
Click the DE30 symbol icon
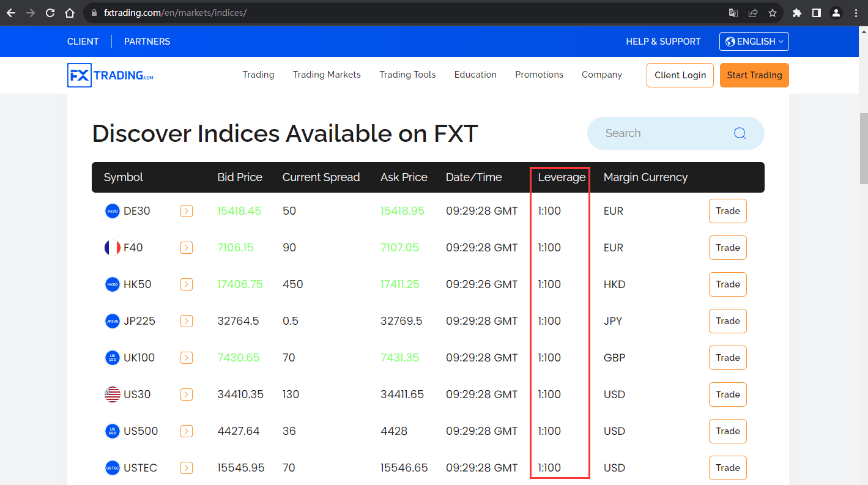point(113,211)
